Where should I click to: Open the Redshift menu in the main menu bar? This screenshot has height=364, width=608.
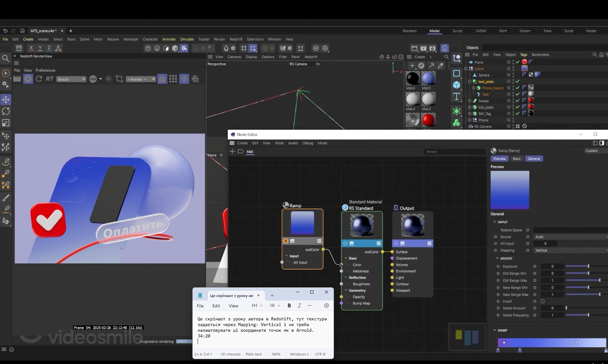(x=236, y=39)
